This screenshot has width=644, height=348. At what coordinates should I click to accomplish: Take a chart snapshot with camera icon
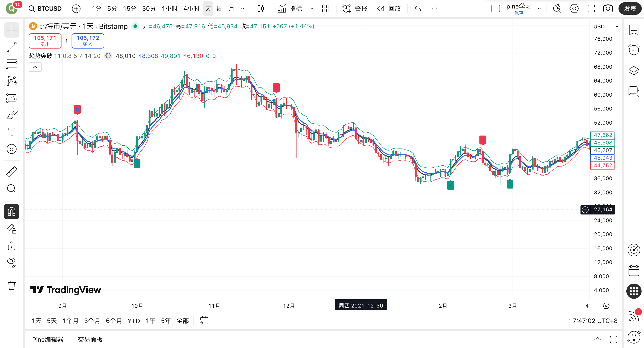(x=608, y=9)
